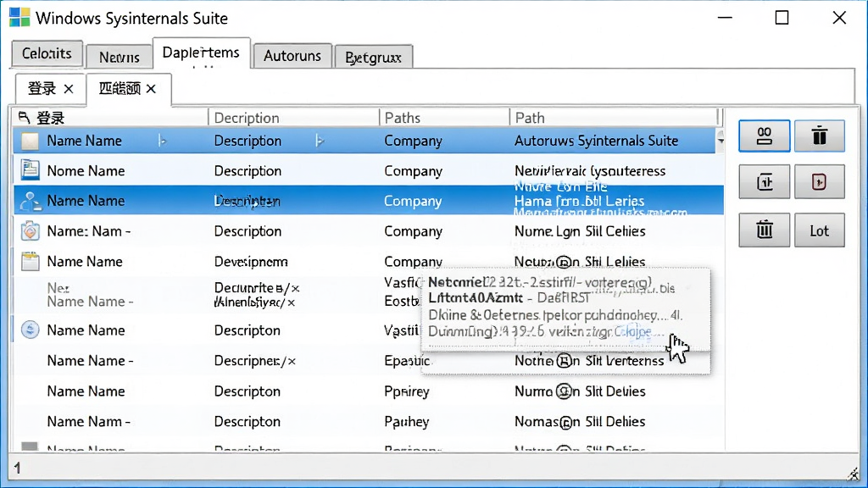Click the orange badge icon beside Name: Nam -
Screen dimensions: 868x488
[30, 230]
